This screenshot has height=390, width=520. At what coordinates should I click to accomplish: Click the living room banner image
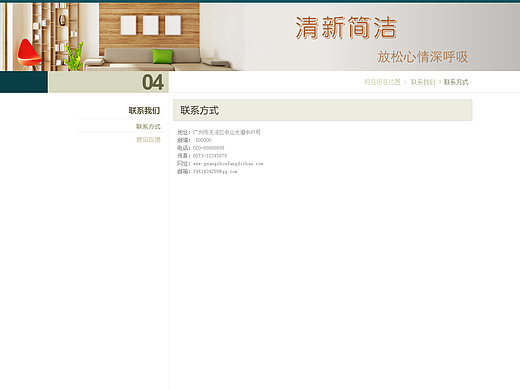260,37
